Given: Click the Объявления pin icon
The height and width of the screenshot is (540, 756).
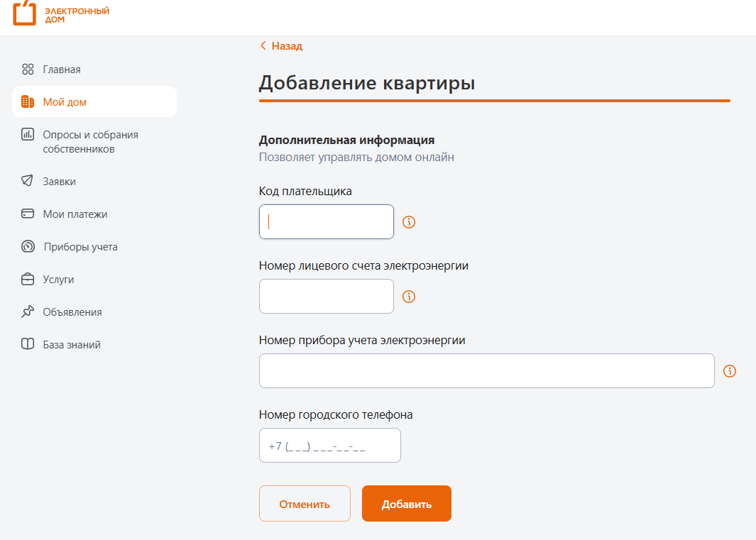Looking at the screenshot, I should pos(28,312).
